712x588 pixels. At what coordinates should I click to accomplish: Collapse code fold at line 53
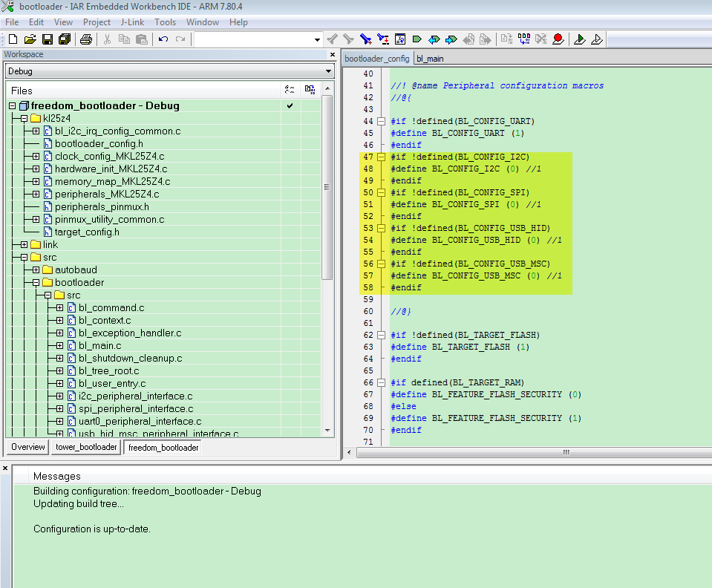pyautogui.click(x=382, y=229)
